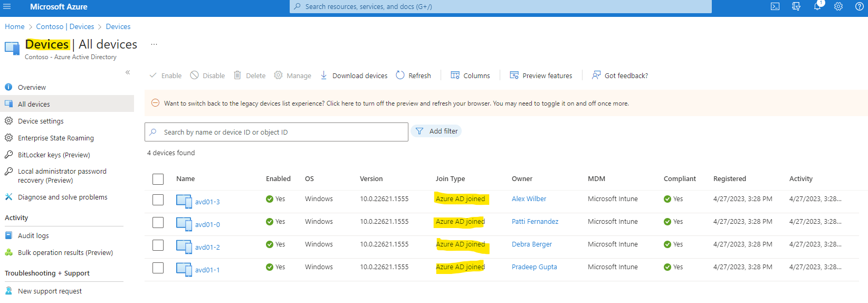Tick the checkbox for avd01-3
Screen dimensions: 868x303
tap(158, 200)
